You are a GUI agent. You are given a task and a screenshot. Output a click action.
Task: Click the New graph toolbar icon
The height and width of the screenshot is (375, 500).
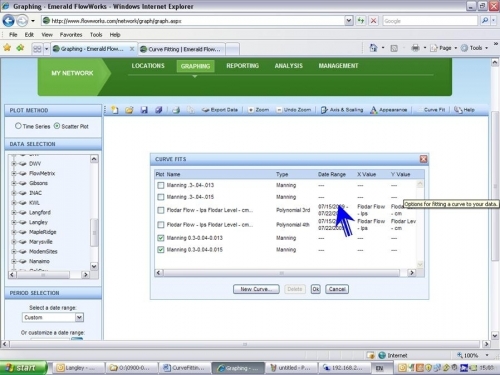115,110
